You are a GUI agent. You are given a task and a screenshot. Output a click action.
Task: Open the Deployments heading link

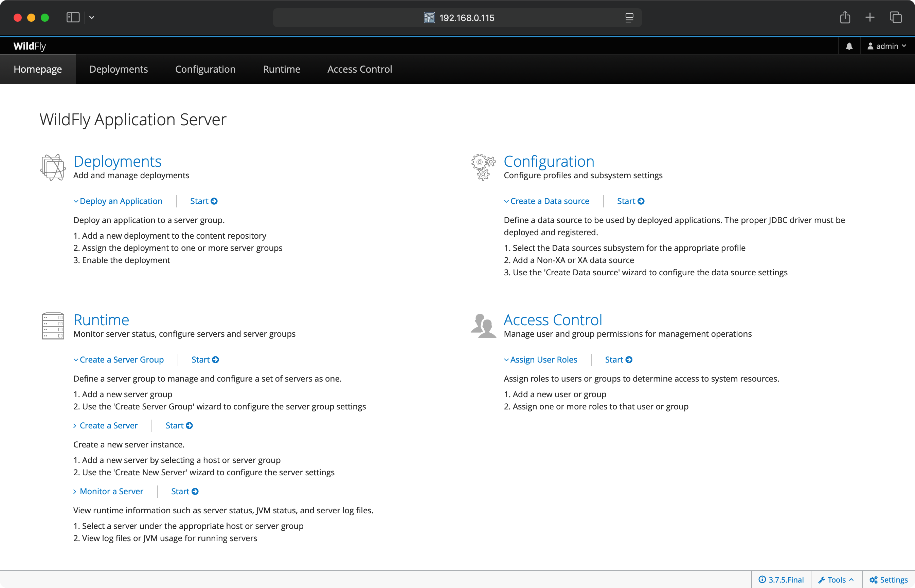(117, 161)
